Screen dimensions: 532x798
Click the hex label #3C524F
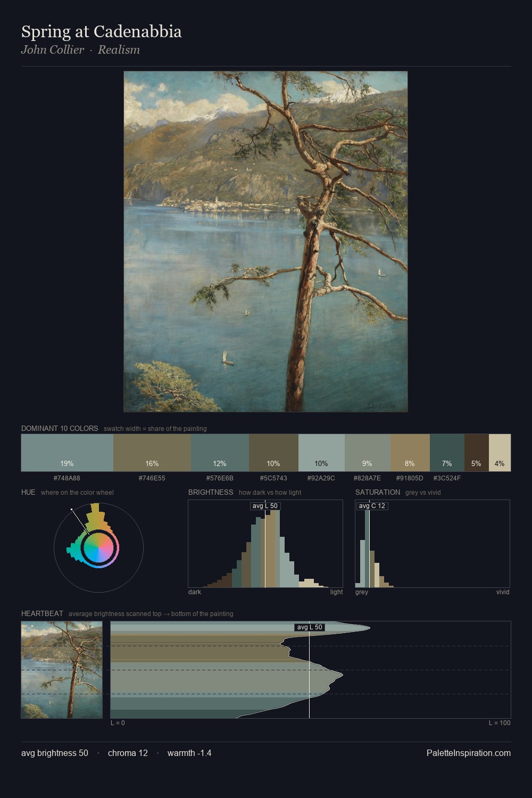tap(447, 478)
